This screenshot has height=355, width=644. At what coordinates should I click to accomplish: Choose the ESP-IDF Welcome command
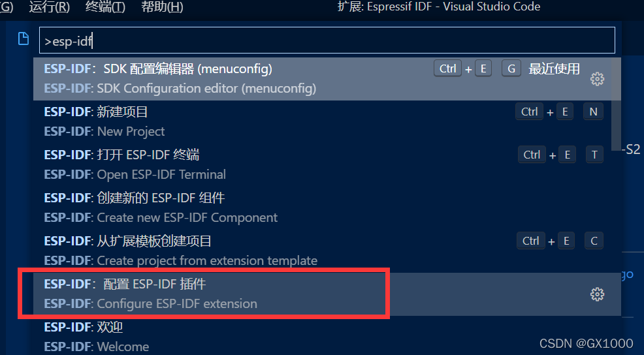tap(327, 336)
